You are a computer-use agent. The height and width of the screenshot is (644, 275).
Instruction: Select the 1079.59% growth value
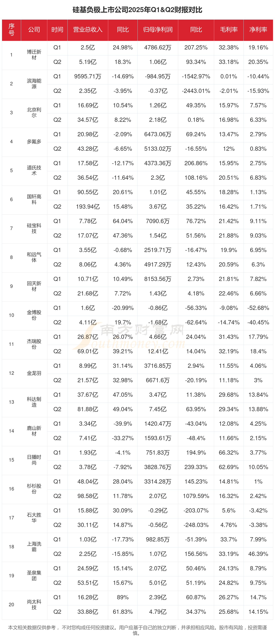pos(196,496)
